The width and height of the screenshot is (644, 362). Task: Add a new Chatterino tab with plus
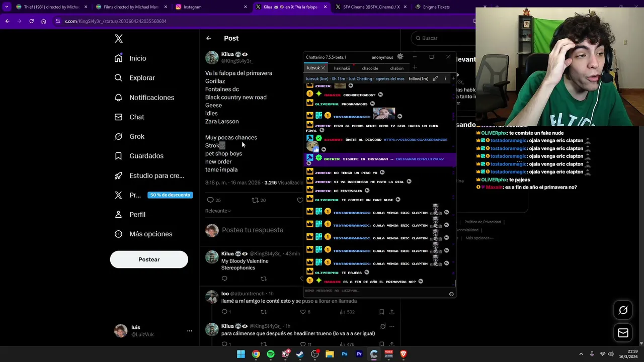[415, 68]
